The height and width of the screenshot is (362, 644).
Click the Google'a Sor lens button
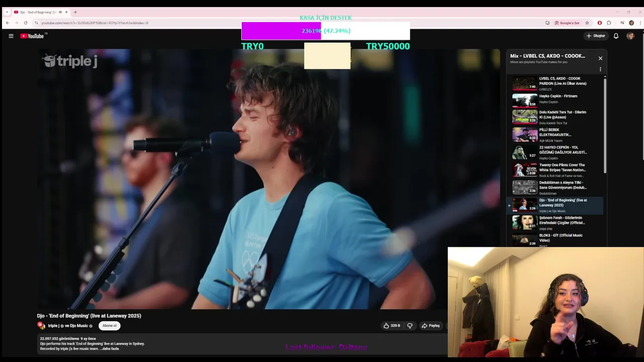(x=567, y=23)
